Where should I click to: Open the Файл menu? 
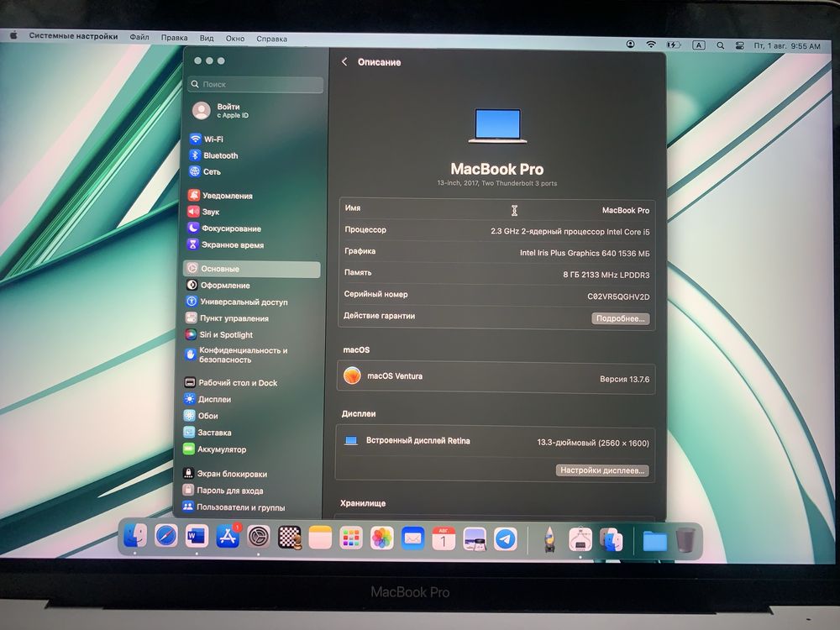coord(139,37)
